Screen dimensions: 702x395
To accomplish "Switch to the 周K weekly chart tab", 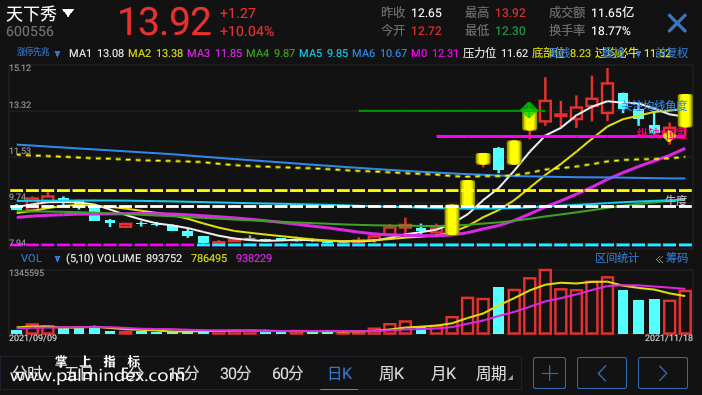I will click(391, 373).
